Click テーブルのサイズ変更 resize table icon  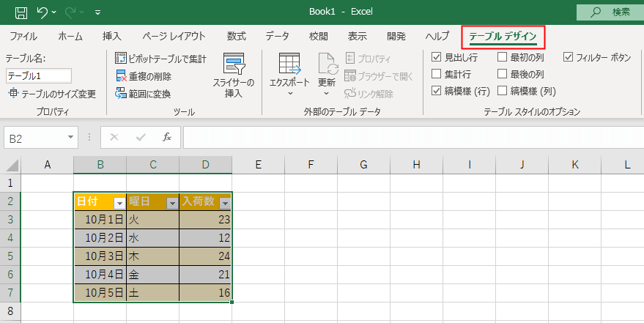point(13,93)
